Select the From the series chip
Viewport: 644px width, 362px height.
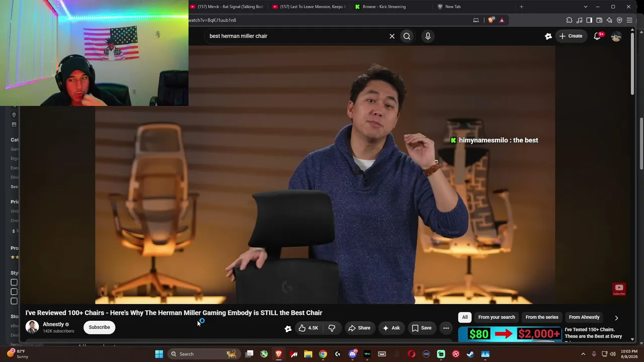coord(542,317)
